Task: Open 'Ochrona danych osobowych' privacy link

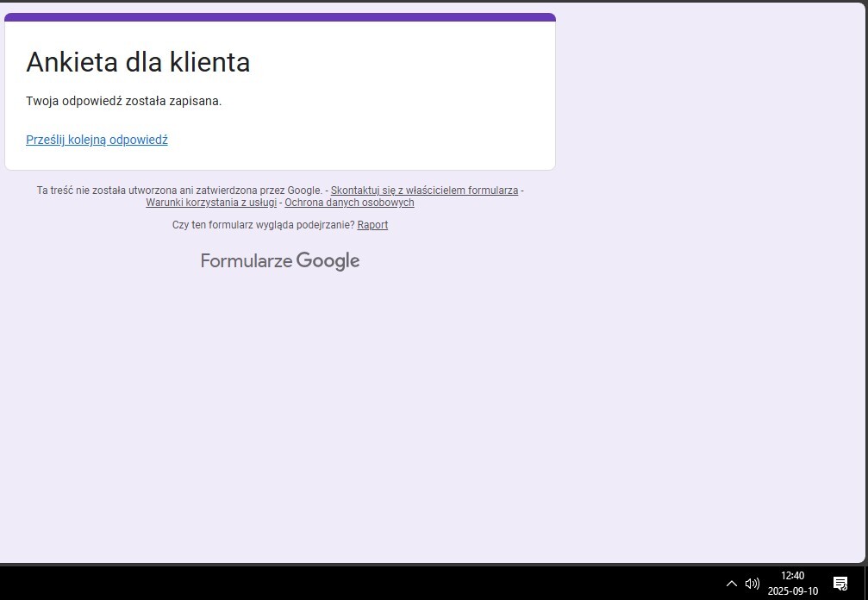Action: (349, 203)
